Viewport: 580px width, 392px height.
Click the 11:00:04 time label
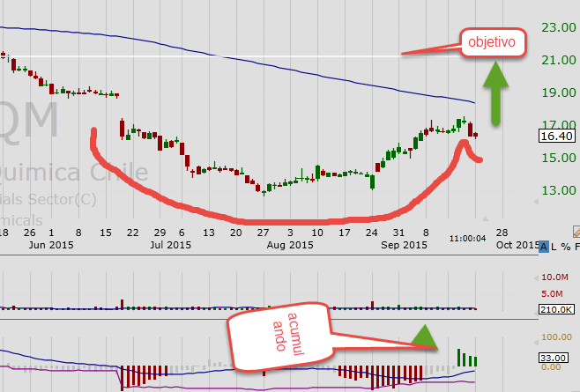467,239
